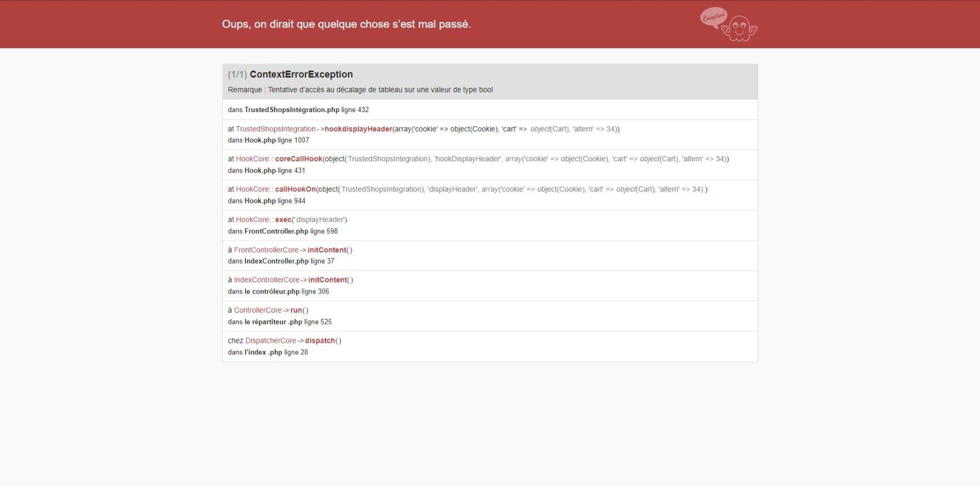The height and width of the screenshot is (486, 980).
Task: Click the callHookOn method link
Action: coord(296,189)
